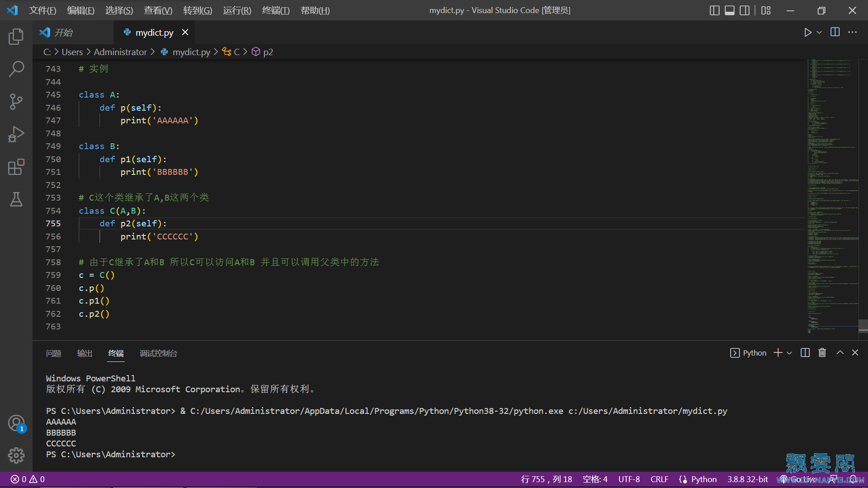Select the 终端 panel tab
The image size is (868, 488).
point(116,353)
